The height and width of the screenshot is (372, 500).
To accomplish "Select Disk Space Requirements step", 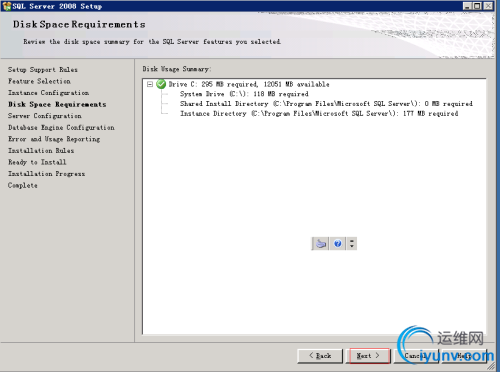I will coord(57,104).
